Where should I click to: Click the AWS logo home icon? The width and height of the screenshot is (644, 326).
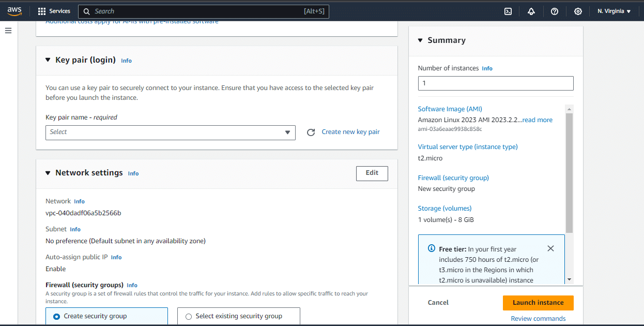tap(14, 11)
